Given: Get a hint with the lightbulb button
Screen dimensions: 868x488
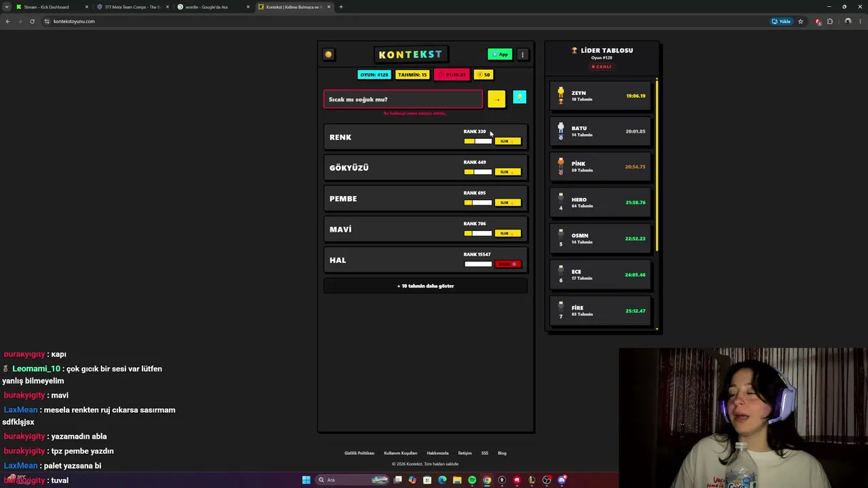Looking at the screenshot, I should pyautogui.click(x=519, y=98).
